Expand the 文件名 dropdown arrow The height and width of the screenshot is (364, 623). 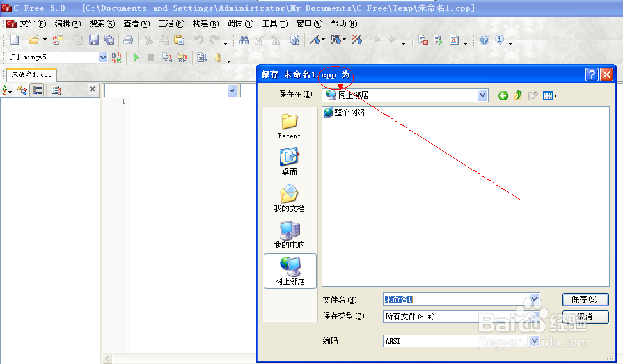point(534,299)
